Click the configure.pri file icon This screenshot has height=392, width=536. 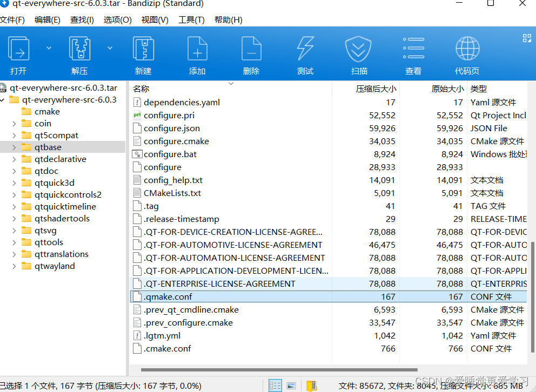tap(137, 116)
